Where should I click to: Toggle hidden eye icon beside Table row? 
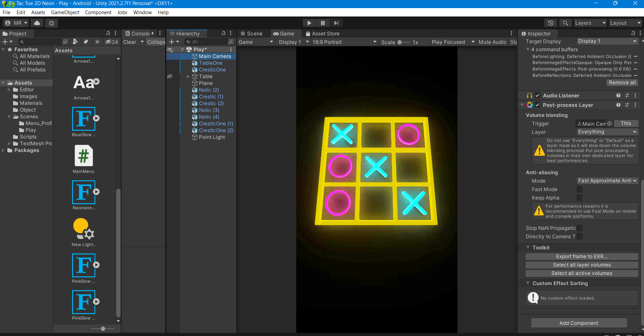[170, 77]
